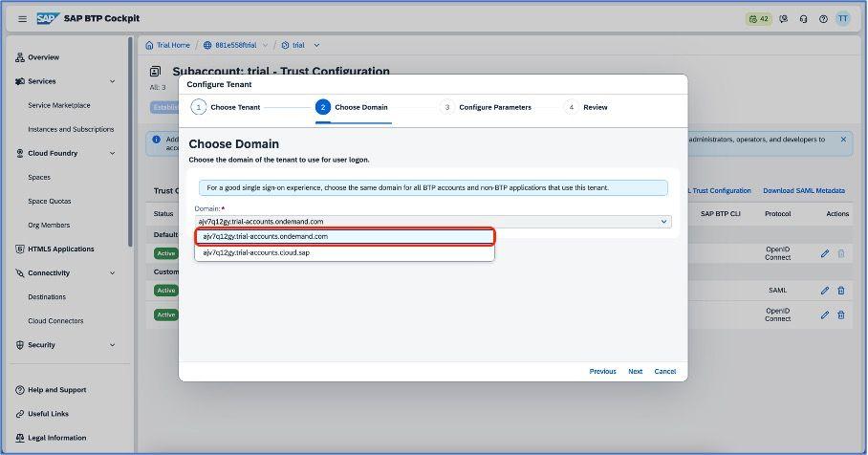Click the HTML5 Applications sidebar icon
The width and height of the screenshot is (868, 455).
[20, 249]
